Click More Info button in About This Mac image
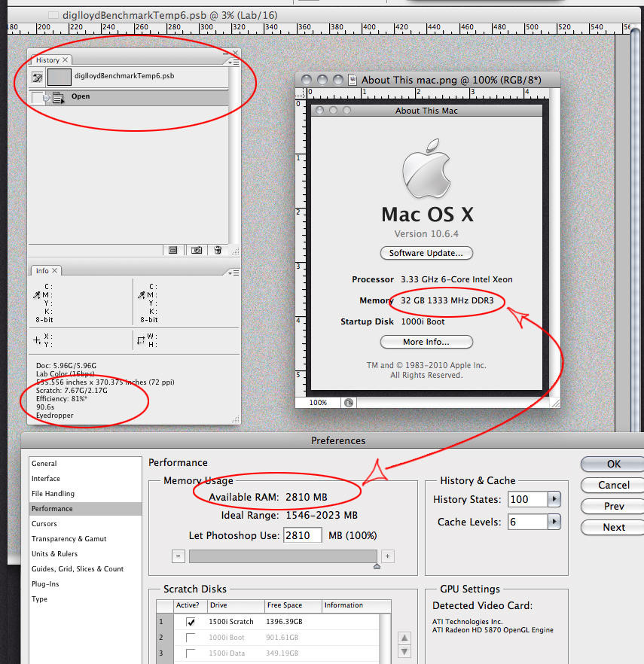Viewport: 644px width, 664px height. tap(426, 342)
